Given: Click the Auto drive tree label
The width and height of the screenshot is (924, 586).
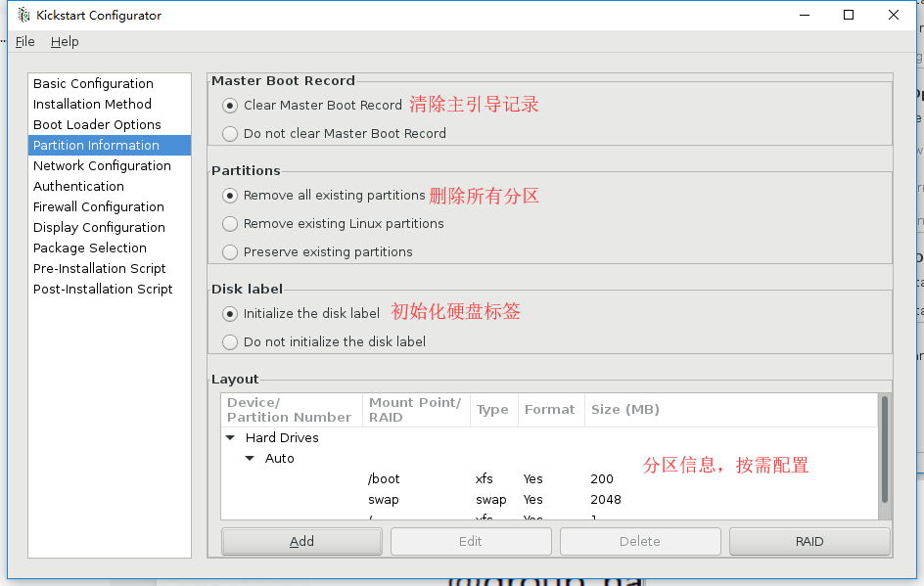Looking at the screenshot, I should click(279, 458).
